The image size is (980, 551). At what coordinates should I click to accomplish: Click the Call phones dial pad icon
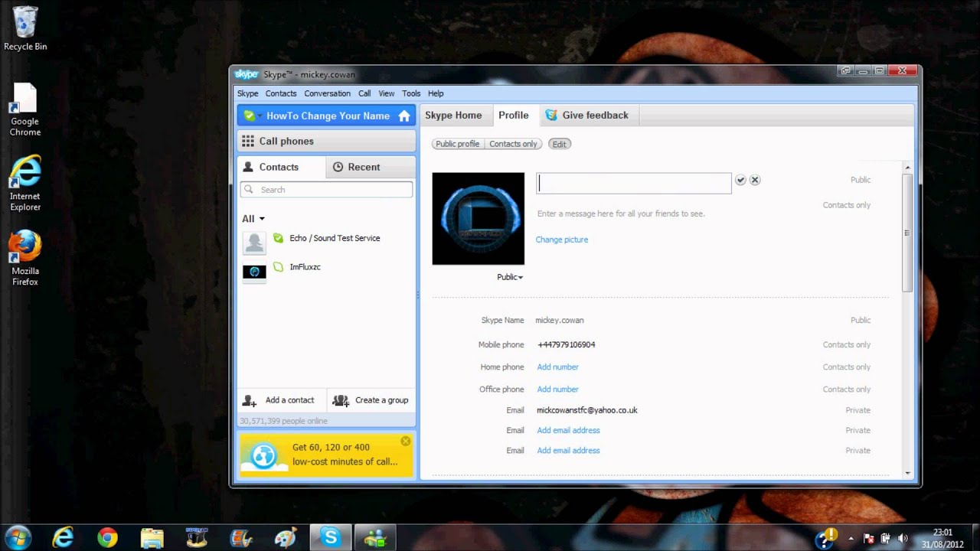[247, 141]
